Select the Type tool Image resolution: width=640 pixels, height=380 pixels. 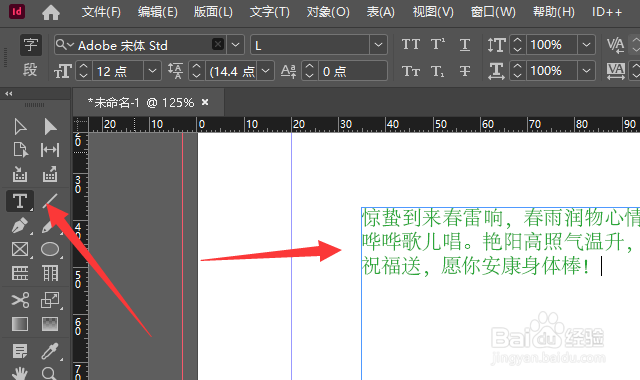20,201
